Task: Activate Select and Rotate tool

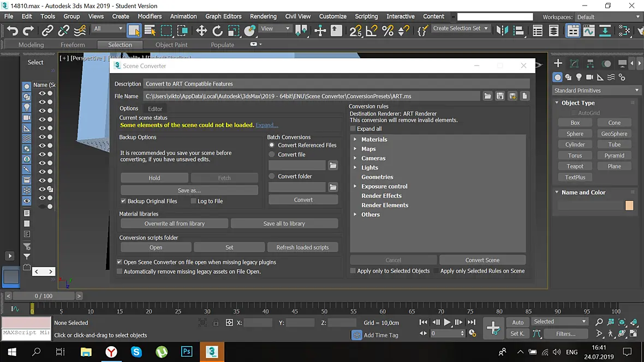Action: click(x=217, y=31)
